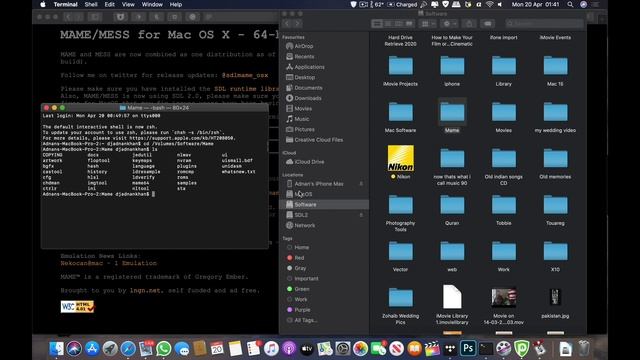Switch Finder to gallery view
640x360 pixels.
coord(409,24)
